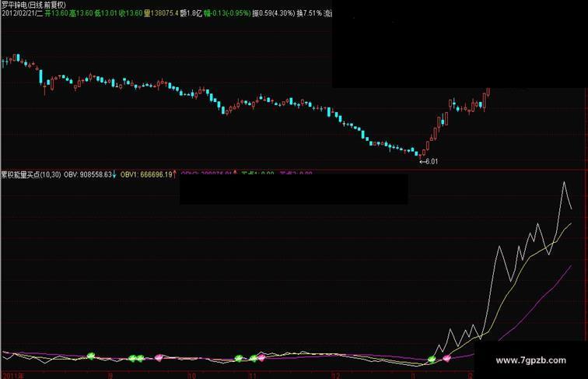Image resolution: width=588 pixels, height=379 pixels.
Task: Click the closing price 收13.60
Action: pyautogui.click(x=131, y=13)
